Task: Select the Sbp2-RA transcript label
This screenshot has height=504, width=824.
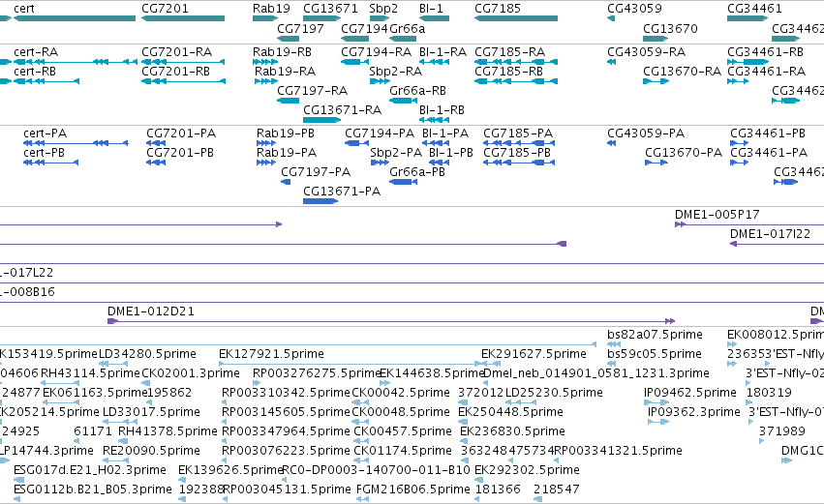Action: tap(396, 71)
